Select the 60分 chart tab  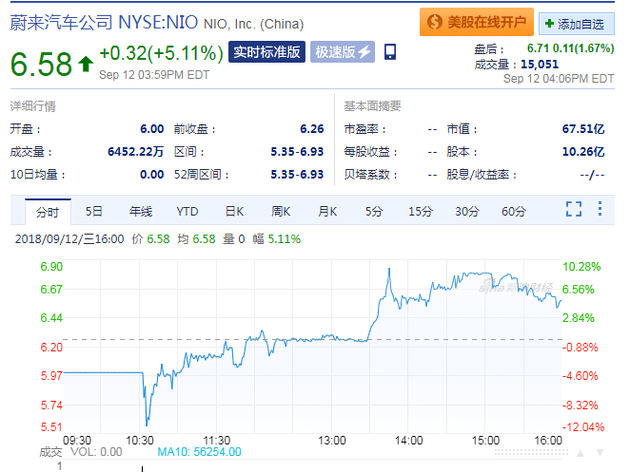tap(513, 211)
